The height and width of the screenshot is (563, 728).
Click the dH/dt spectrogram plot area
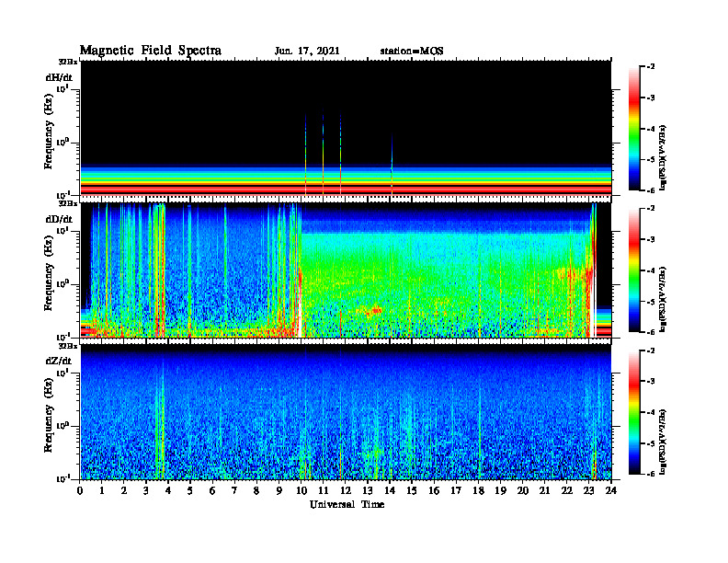point(346,128)
